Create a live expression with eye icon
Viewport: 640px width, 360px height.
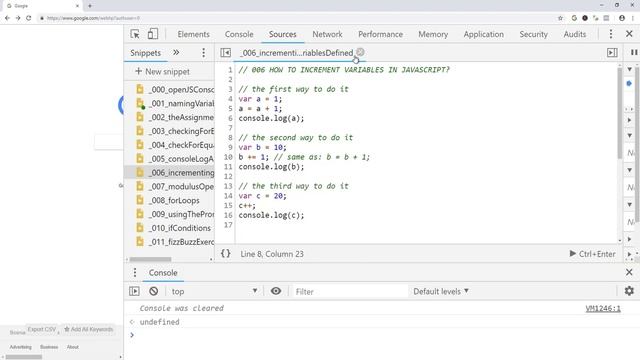pos(276,291)
